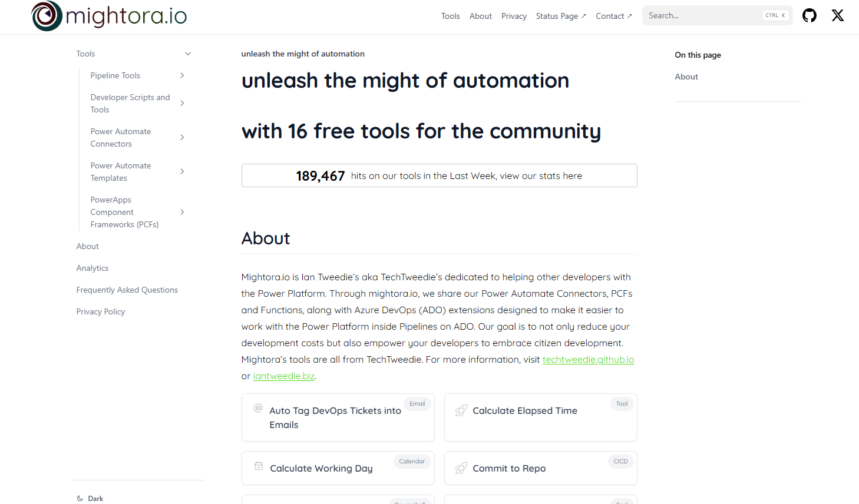The height and width of the screenshot is (504, 859).
Task: Click the moon icon for dark mode
Action: click(80, 499)
